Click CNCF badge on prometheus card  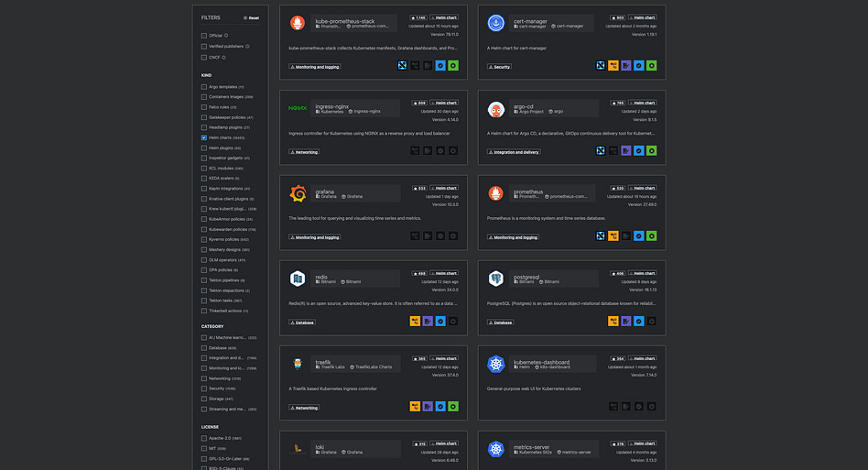coord(600,235)
